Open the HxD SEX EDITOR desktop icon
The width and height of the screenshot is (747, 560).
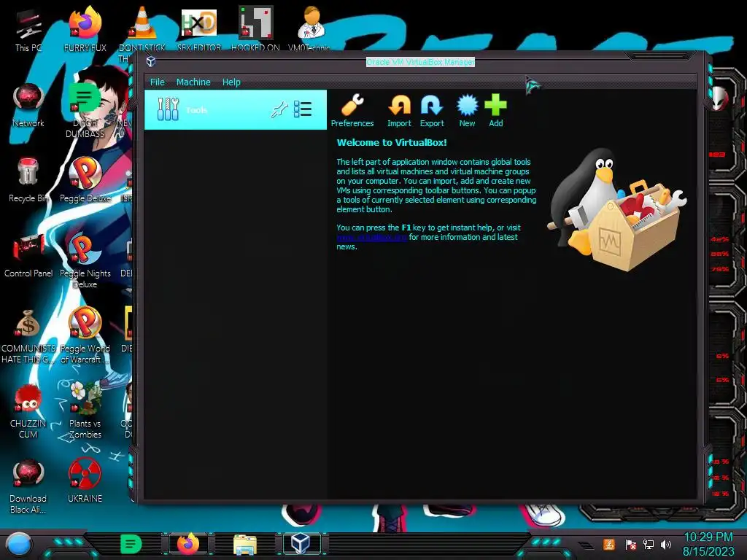point(198,29)
